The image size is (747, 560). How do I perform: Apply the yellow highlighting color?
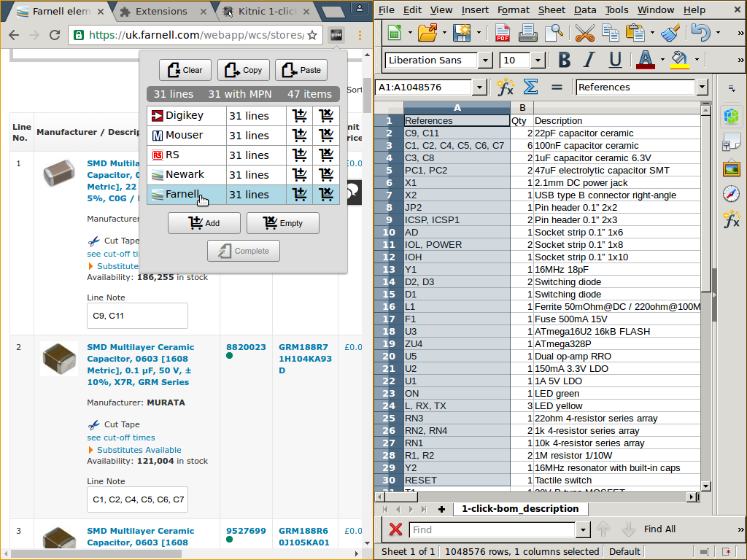[x=679, y=60]
